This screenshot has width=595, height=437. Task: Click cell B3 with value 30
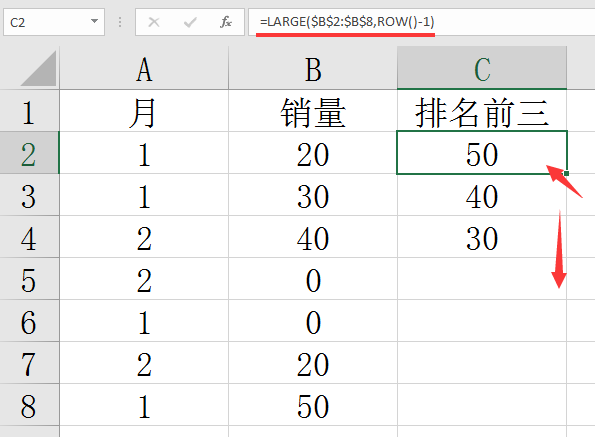[x=313, y=195]
